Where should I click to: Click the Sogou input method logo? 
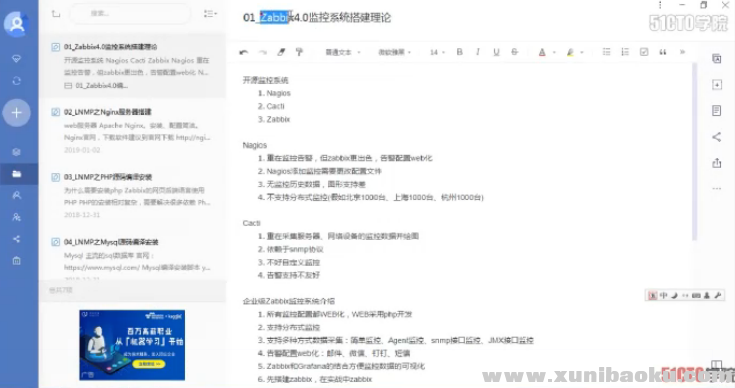click(x=652, y=295)
